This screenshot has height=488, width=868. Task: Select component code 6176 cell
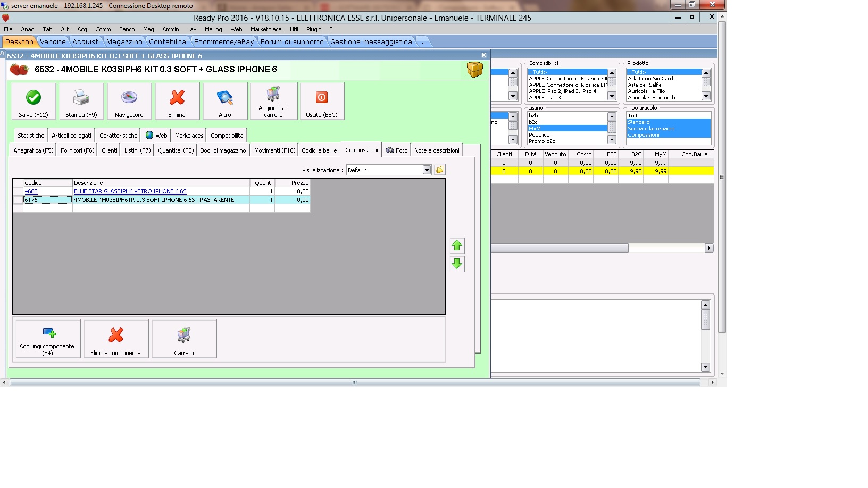[x=48, y=200]
